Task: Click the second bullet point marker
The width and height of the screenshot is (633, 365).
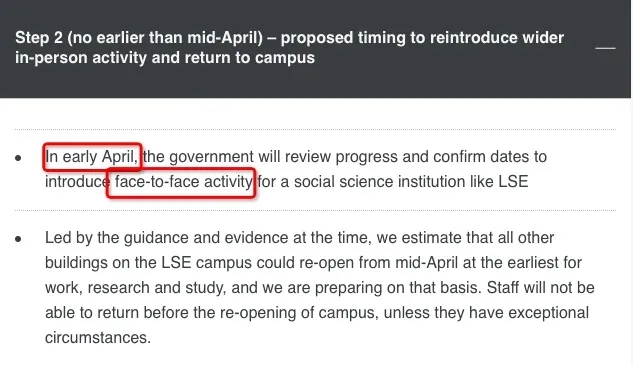Action: [18, 239]
